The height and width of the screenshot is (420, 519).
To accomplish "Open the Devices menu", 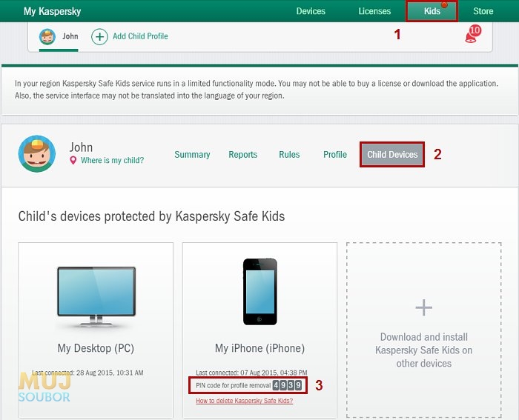I will pos(311,11).
